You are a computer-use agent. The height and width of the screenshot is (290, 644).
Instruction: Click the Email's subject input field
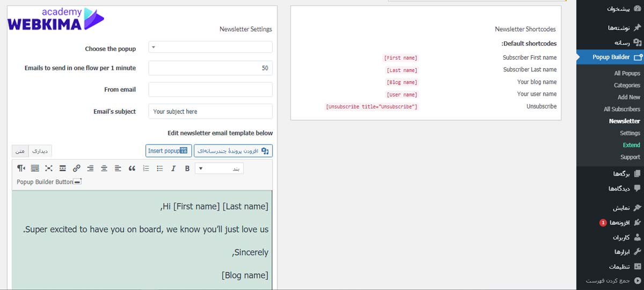(210, 111)
